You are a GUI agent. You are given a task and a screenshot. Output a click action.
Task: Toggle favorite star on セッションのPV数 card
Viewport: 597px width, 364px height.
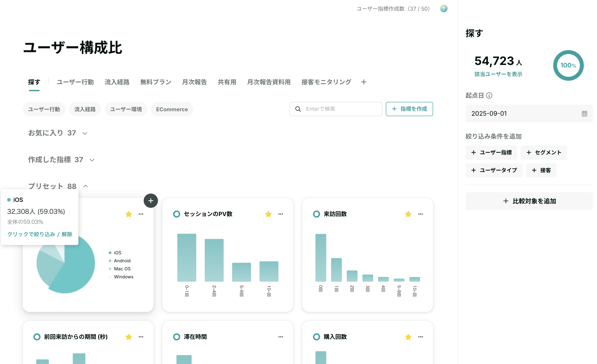tap(268, 214)
